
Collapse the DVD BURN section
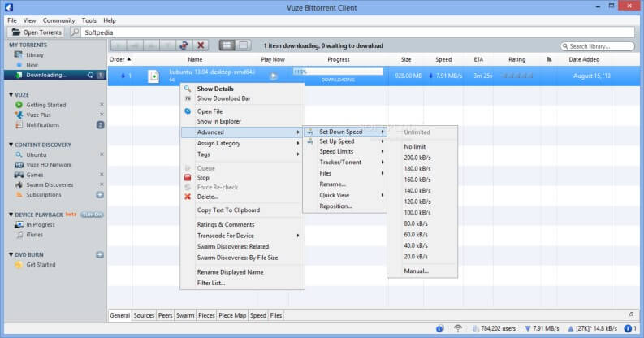click(x=11, y=254)
